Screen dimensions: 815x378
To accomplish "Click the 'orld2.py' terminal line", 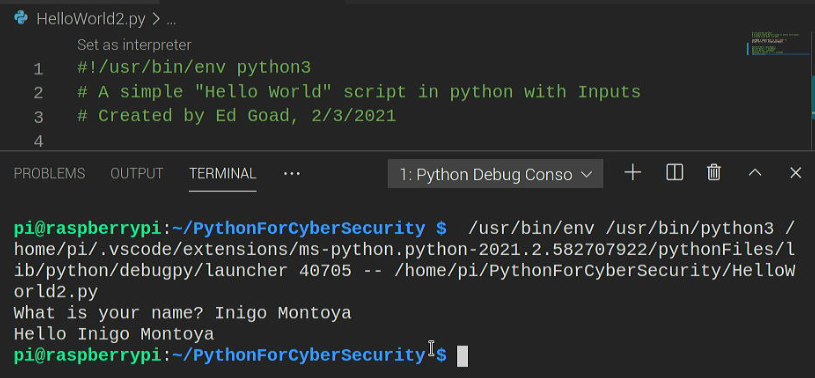I will point(56,292).
